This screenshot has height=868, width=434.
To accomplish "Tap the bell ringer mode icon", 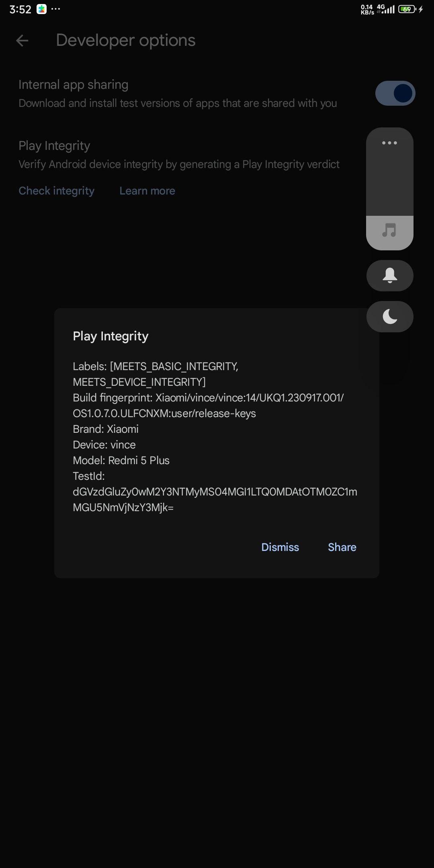I will (x=390, y=276).
